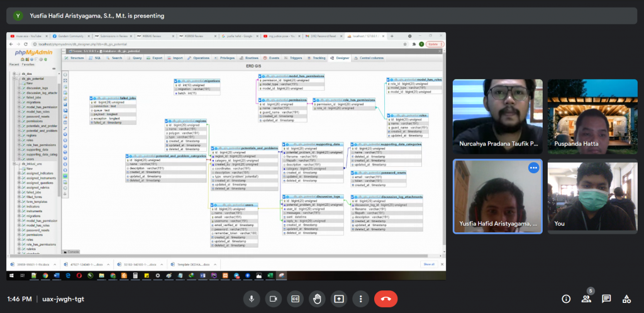Leave the call with the red hangup button
The image size is (644, 313).
(x=386, y=299)
